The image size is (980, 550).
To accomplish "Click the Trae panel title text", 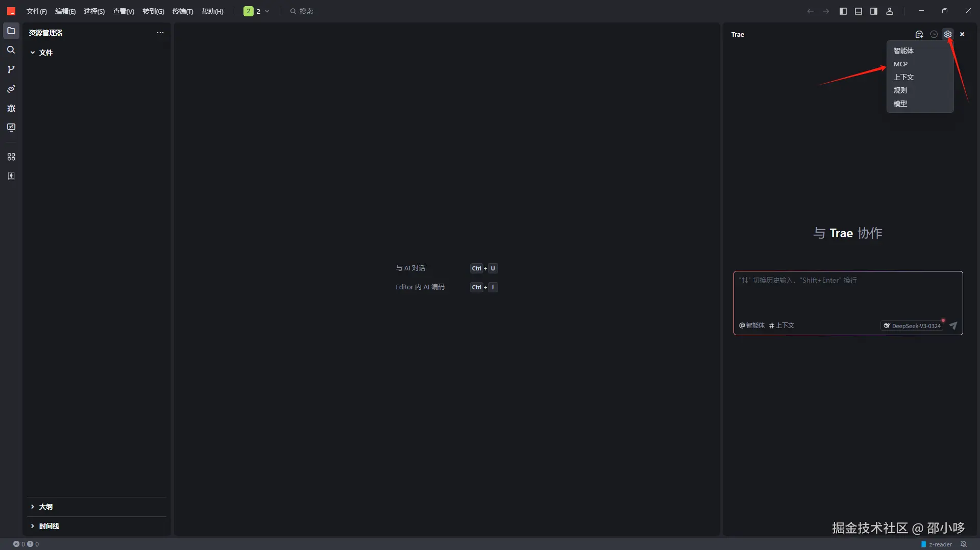I will (738, 34).
